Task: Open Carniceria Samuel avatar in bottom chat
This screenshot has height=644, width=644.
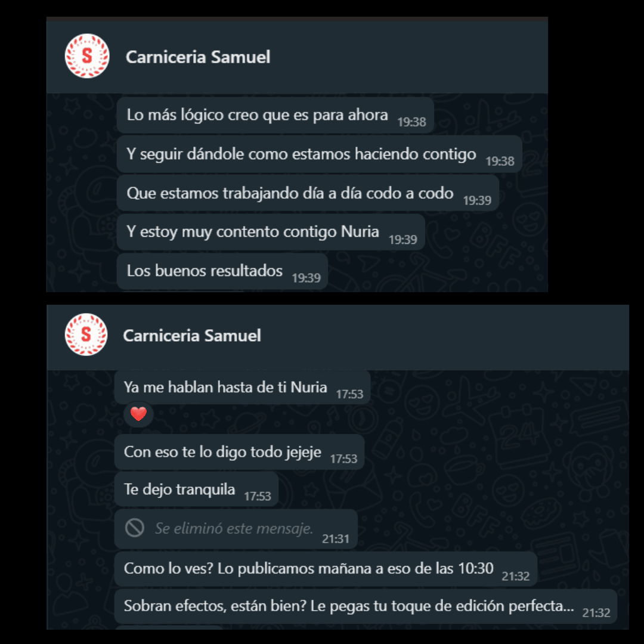Action: coord(86,335)
